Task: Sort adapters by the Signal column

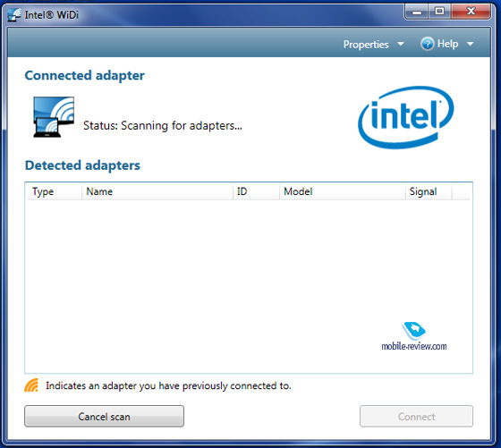Action: tap(429, 191)
